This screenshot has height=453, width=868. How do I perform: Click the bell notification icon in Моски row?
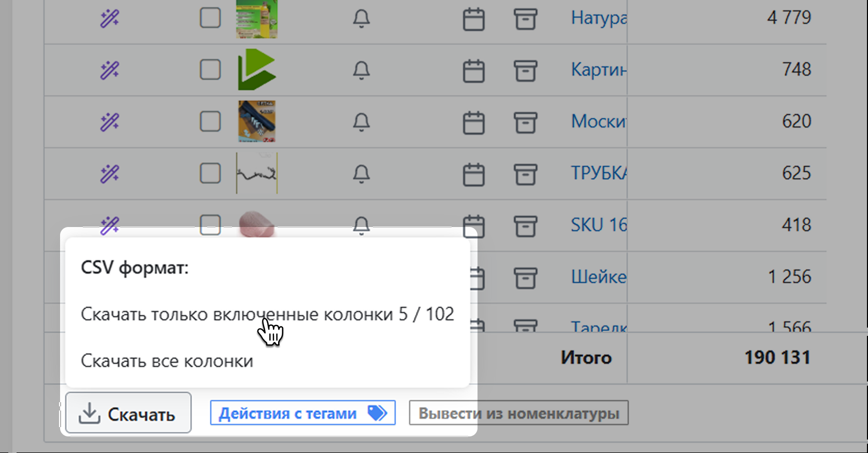click(361, 122)
